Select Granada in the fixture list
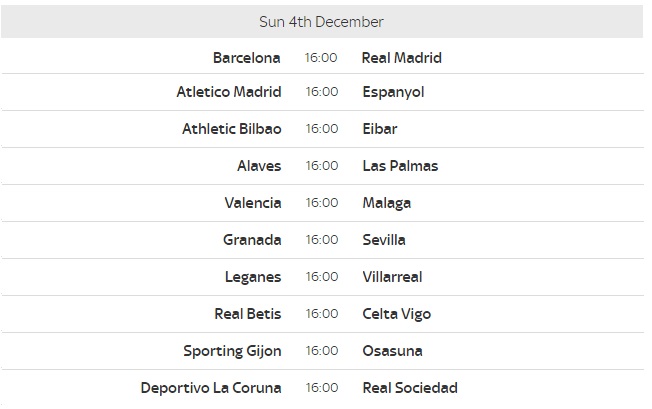Viewport: 652px width, 409px height. coord(252,240)
